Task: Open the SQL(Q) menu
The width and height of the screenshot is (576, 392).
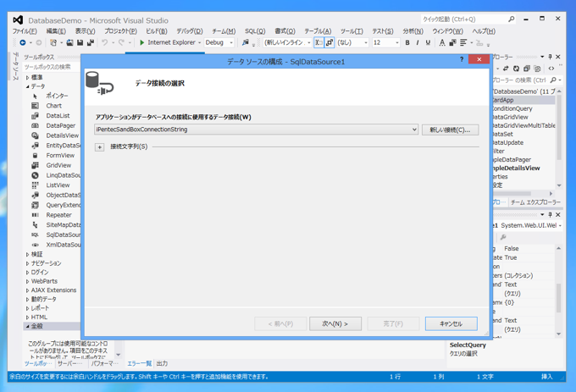Action: click(255, 31)
